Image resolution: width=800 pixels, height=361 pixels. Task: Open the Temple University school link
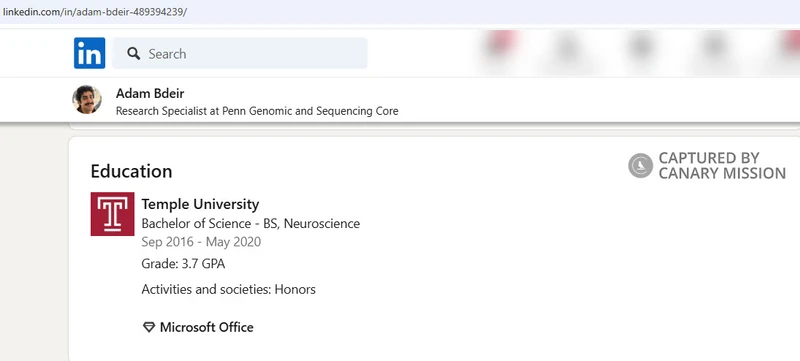200,204
